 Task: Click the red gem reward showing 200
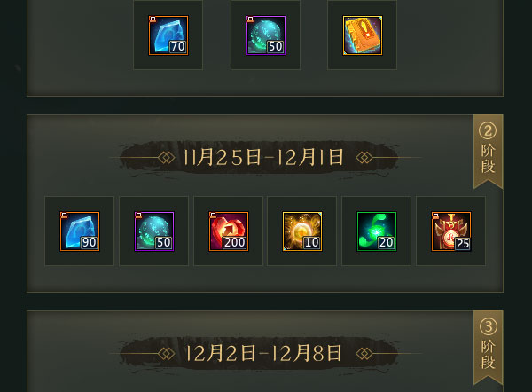[229, 231]
